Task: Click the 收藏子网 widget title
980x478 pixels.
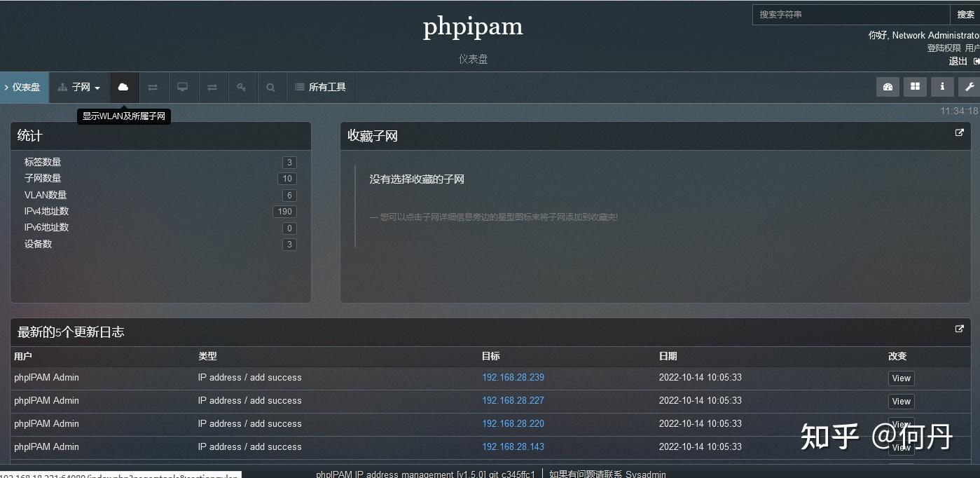Action: (373, 136)
